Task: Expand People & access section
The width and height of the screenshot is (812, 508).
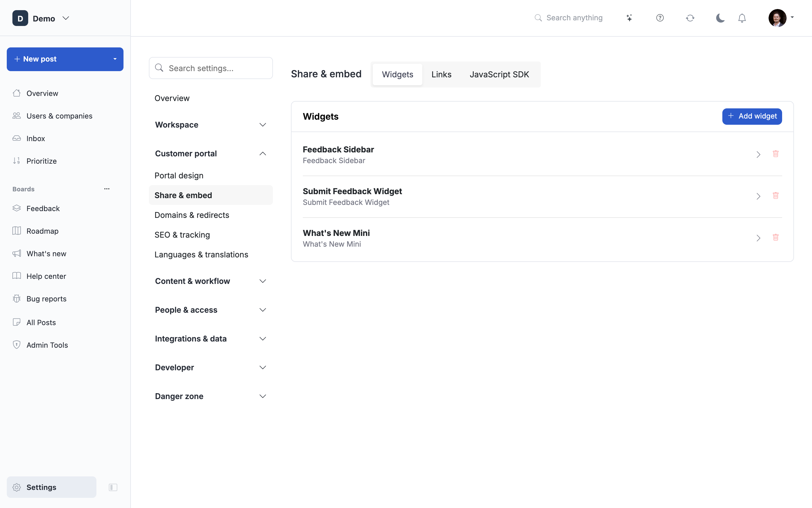Action: point(211,310)
